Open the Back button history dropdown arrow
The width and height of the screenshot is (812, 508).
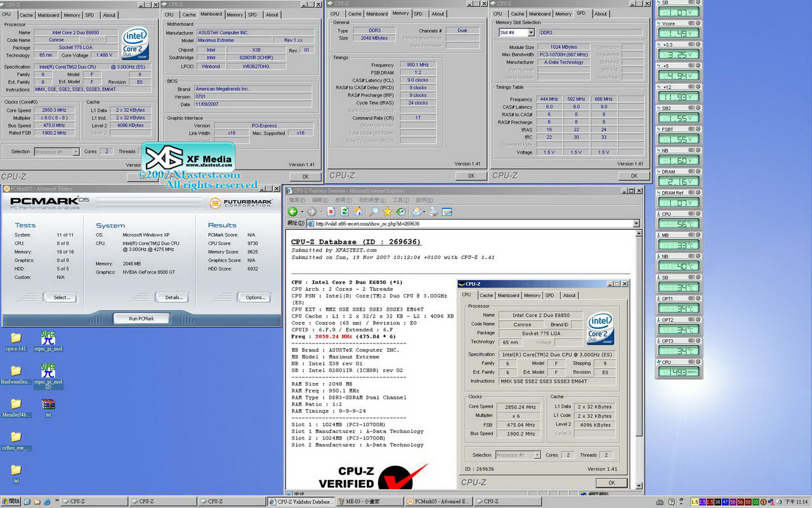coord(302,211)
